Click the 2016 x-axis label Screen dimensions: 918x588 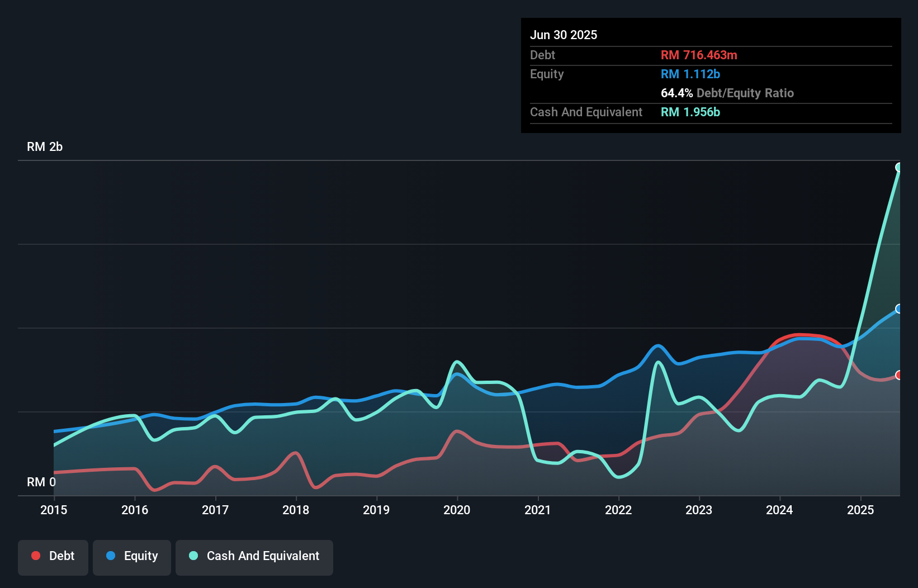pyautogui.click(x=135, y=510)
